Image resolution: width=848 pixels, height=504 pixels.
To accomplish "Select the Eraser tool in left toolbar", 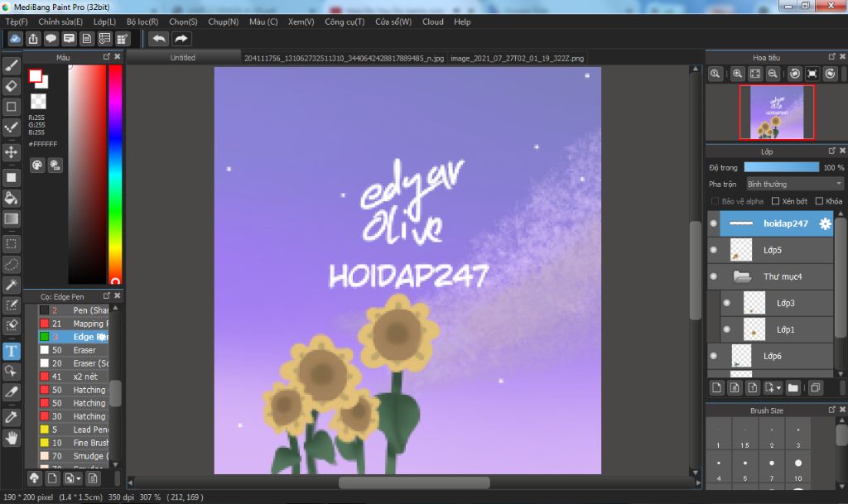I will point(12,86).
